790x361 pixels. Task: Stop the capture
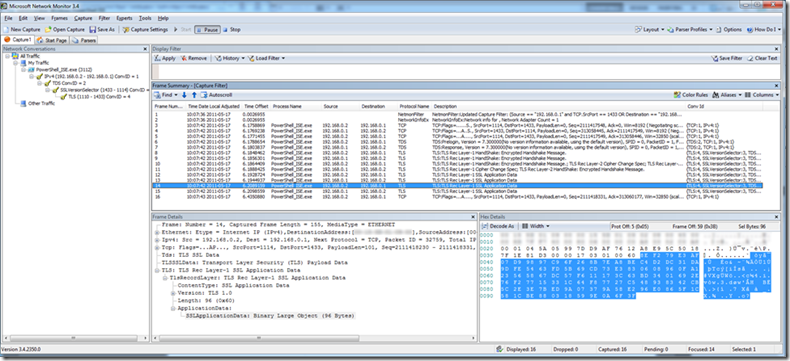(x=232, y=30)
